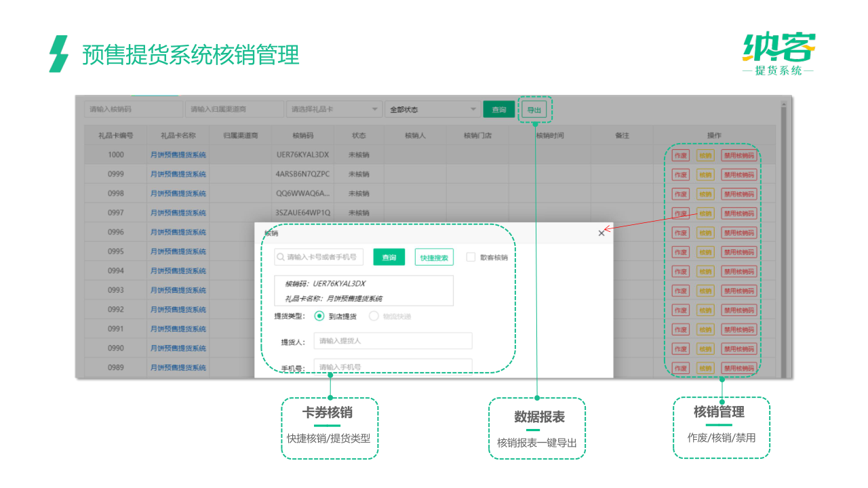Image resolution: width=868 pixels, height=488 pixels.
Task: Open the 请选择礼品卡 dropdown
Action: coord(334,109)
